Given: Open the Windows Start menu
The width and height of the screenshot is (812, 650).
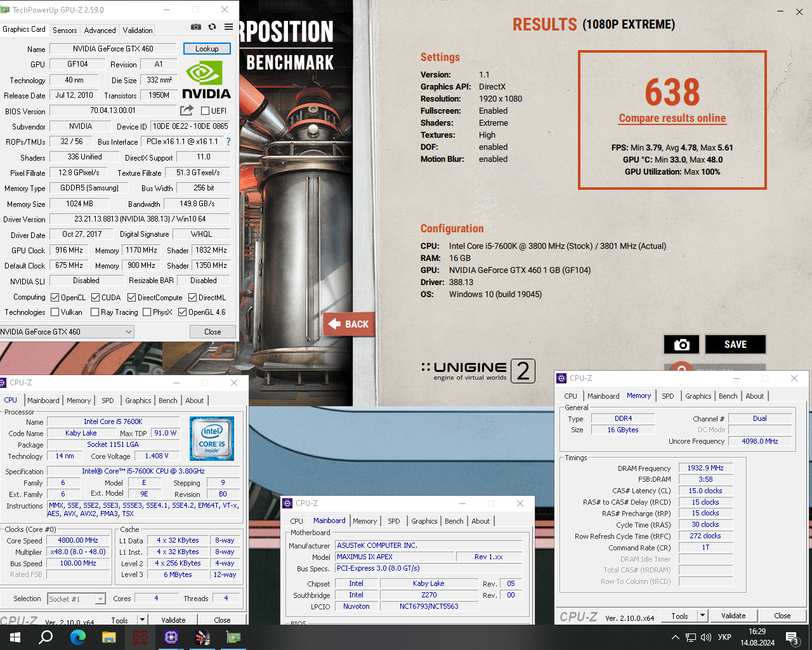Looking at the screenshot, I should coord(15,637).
